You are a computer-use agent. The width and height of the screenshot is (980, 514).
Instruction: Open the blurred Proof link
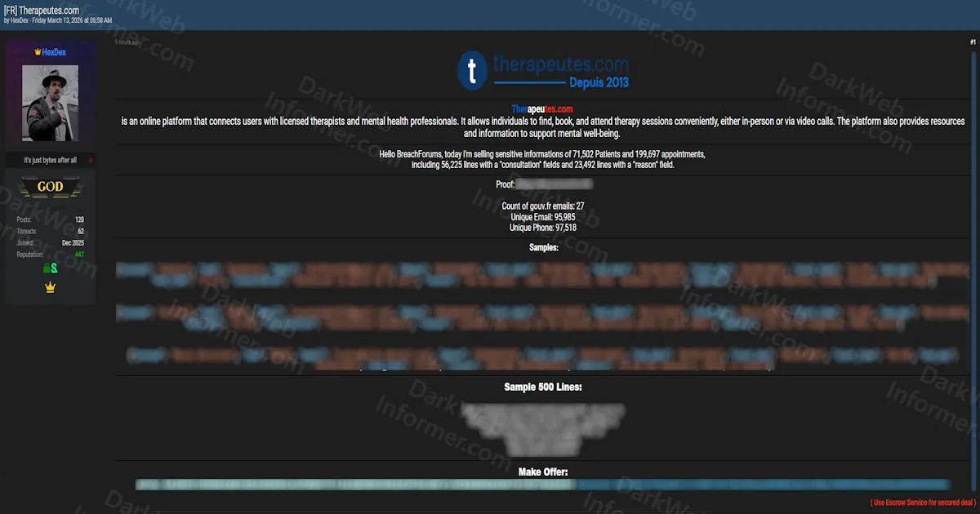coord(555,184)
